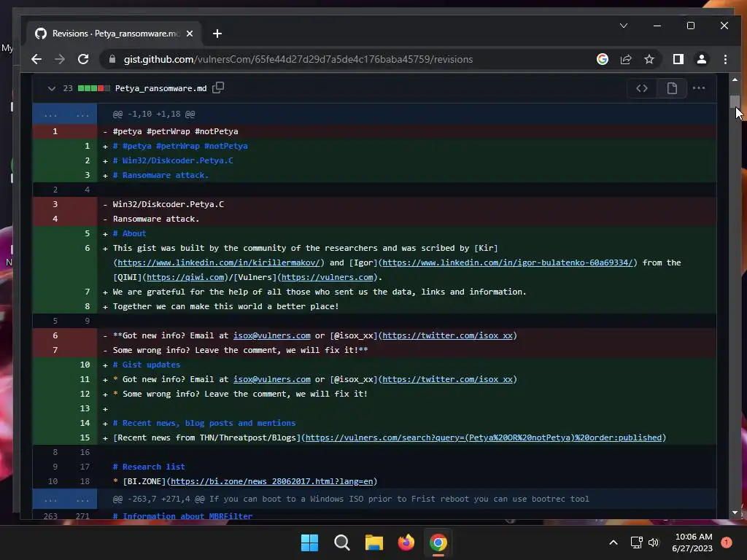Show hidden system tray icons
This screenshot has height=560, width=747.
(x=614, y=542)
